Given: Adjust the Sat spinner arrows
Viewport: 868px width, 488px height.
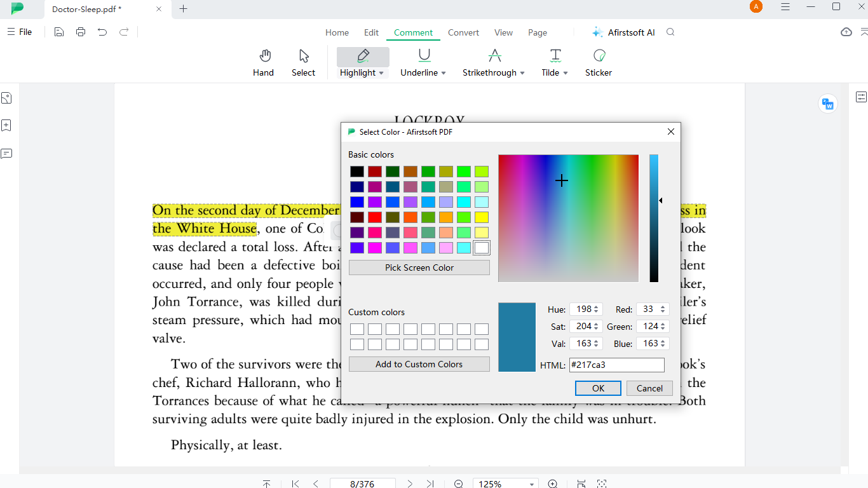Looking at the screenshot, I should [596, 327].
